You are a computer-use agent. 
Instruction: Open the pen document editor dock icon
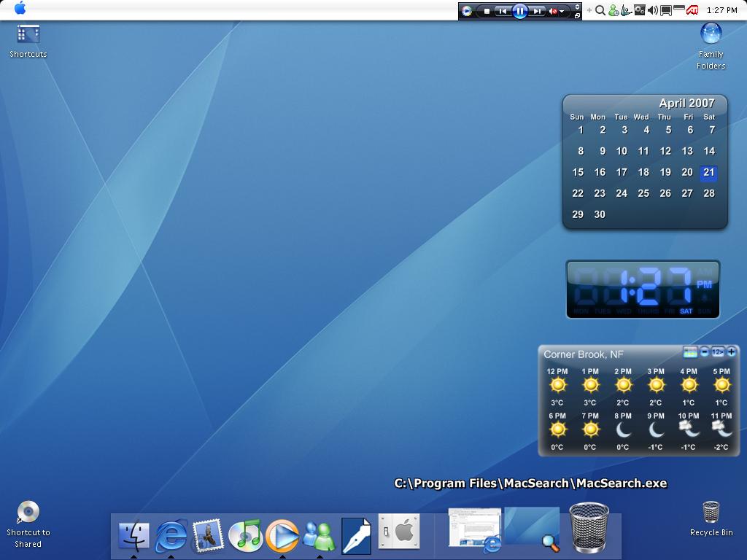click(356, 536)
